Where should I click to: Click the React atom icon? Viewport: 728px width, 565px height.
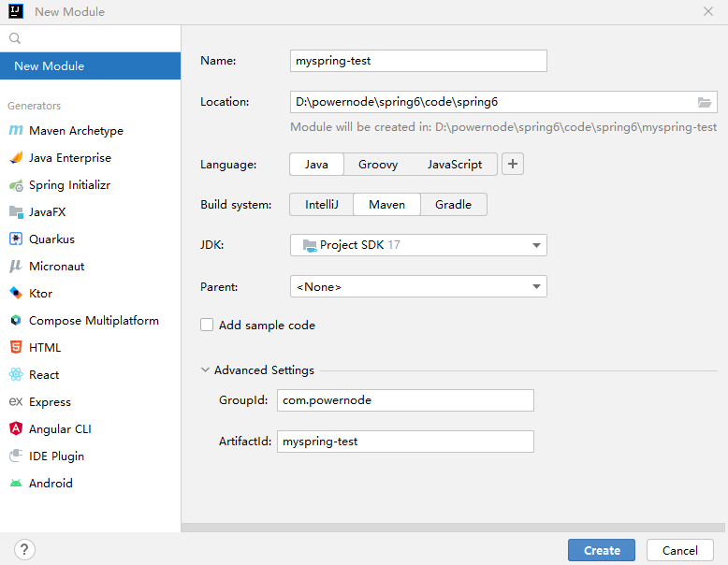click(16, 375)
